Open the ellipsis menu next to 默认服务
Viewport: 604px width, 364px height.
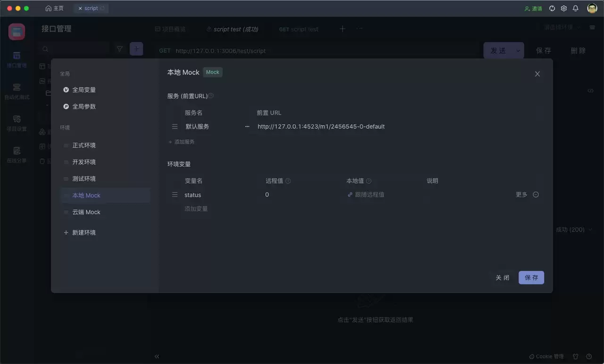pyautogui.click(x=247, y=126)
